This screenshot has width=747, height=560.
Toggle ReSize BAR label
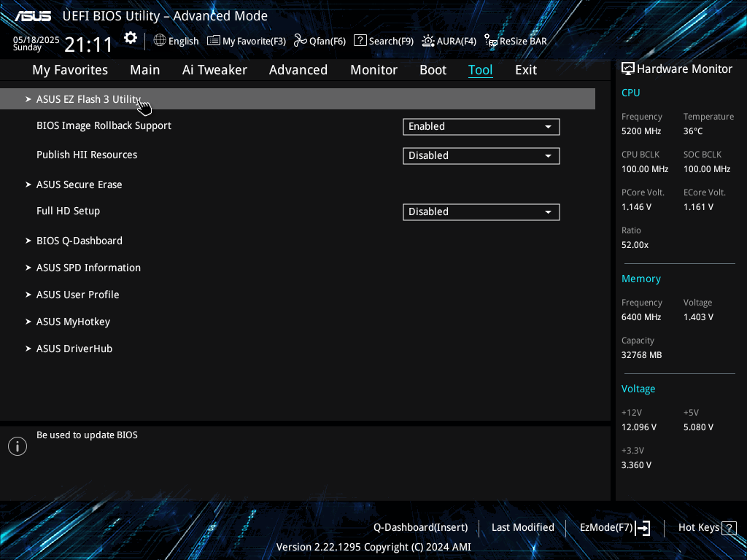[x=523, y=41]
